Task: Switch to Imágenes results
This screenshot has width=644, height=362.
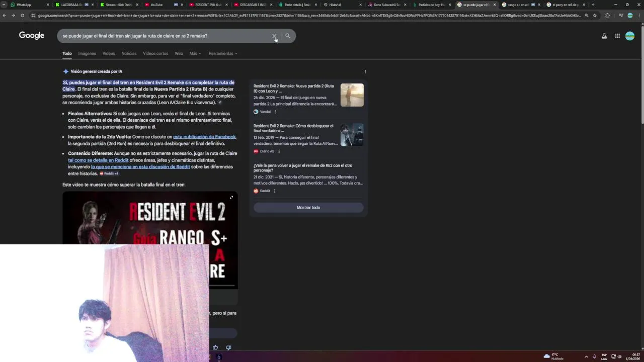Action: 87,53
